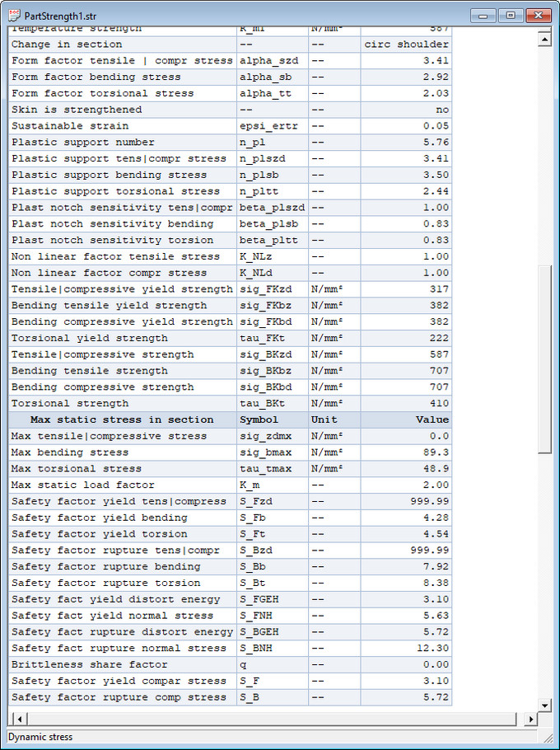
Task: Click the vertical scrollbar up arrow
Action: point(544,37)
